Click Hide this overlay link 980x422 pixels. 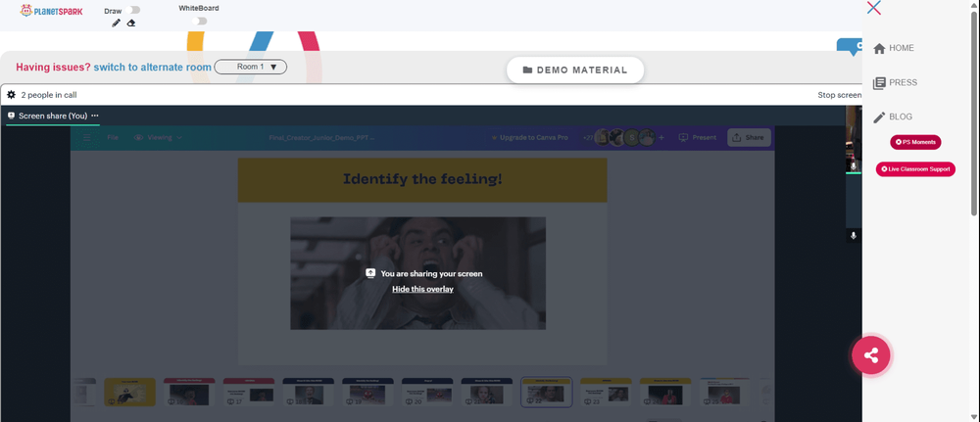coord(422,289)
